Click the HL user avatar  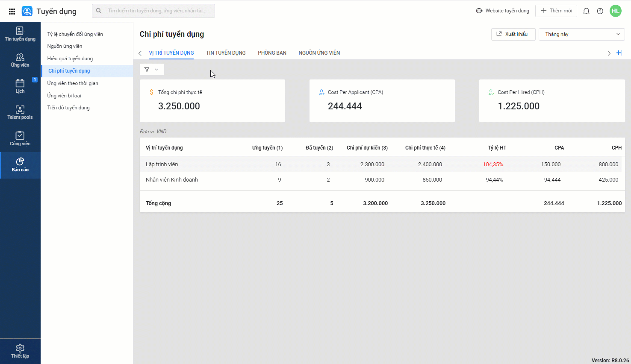[615, 11]
